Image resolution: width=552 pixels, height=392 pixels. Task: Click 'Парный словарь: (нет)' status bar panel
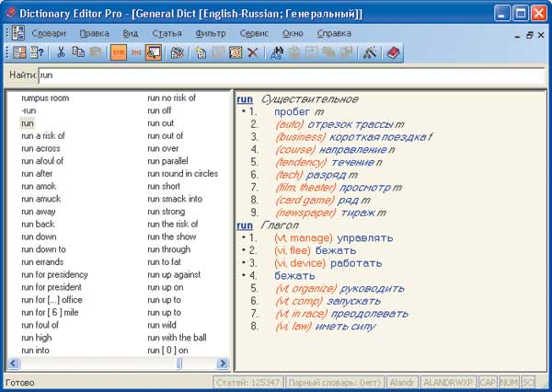(x=335, y=383)
